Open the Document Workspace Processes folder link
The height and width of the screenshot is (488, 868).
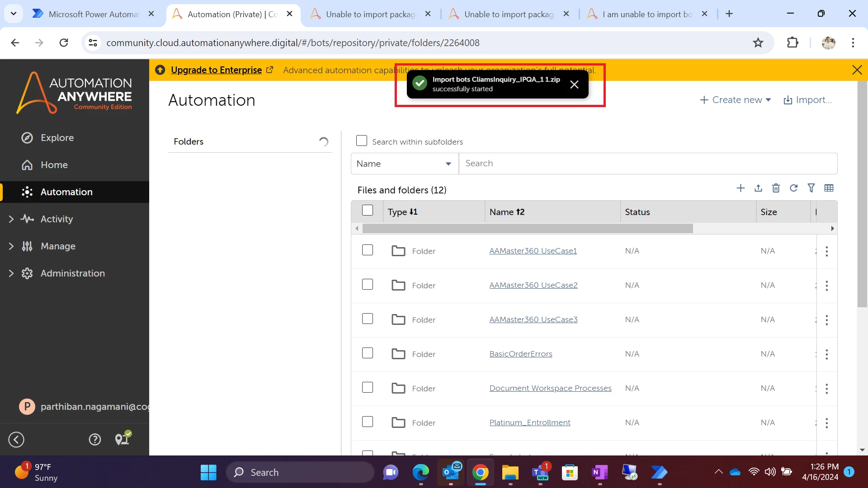[550, 388]
